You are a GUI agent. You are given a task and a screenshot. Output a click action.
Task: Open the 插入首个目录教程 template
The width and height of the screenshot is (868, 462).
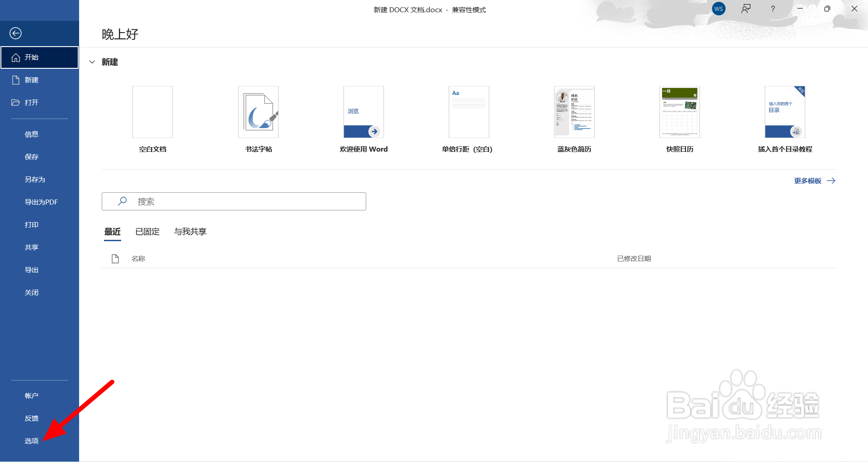pyautogui.click(x=785, y=120)
